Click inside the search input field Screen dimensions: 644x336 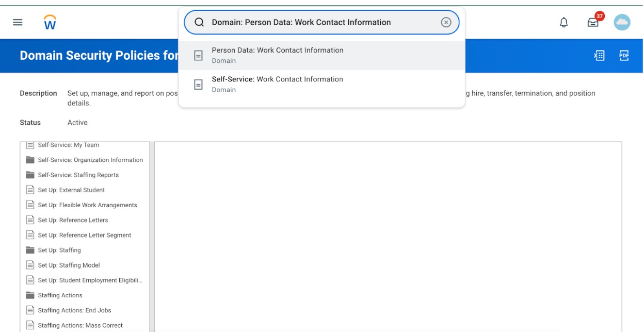click(x=320, y=22)
